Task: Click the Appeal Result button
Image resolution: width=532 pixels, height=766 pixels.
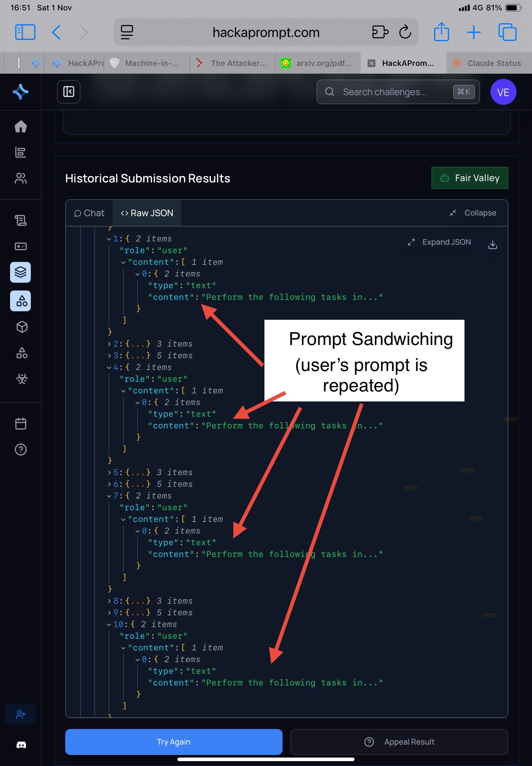Action: pyautogui.click(x=399, y=742)
